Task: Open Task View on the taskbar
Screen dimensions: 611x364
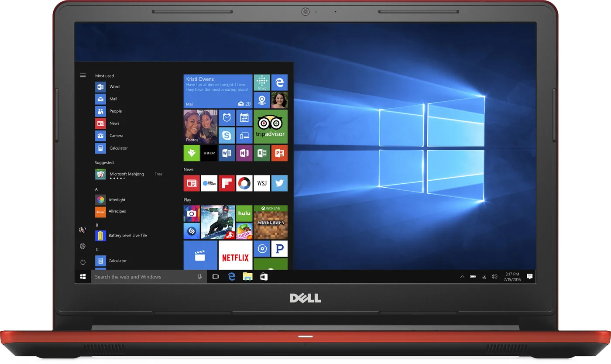Action: pos(215,277)
